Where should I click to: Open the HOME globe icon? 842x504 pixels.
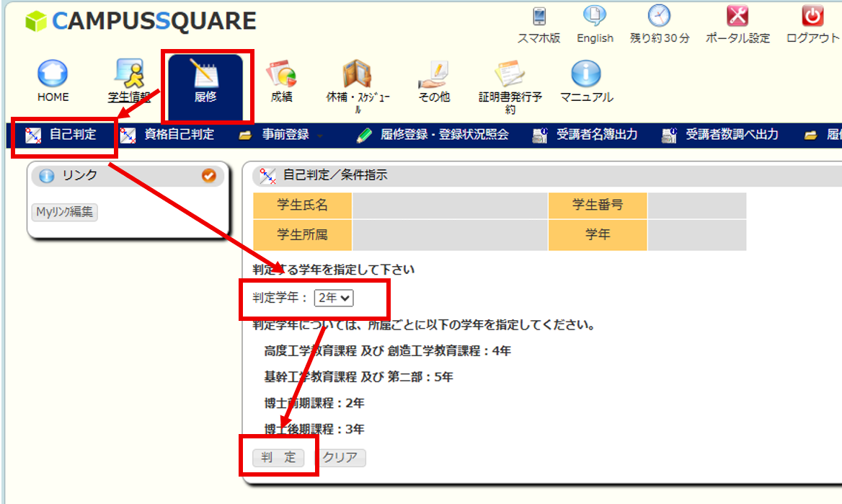53,74
